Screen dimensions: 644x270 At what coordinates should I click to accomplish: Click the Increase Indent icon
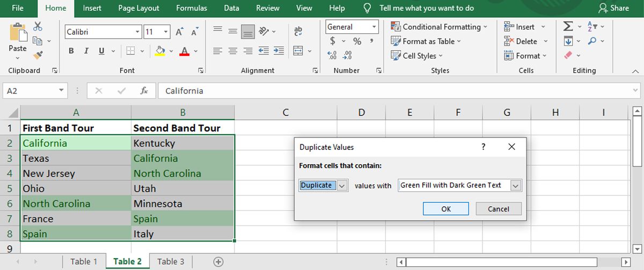pyautogui.click(x=278, y=51)
